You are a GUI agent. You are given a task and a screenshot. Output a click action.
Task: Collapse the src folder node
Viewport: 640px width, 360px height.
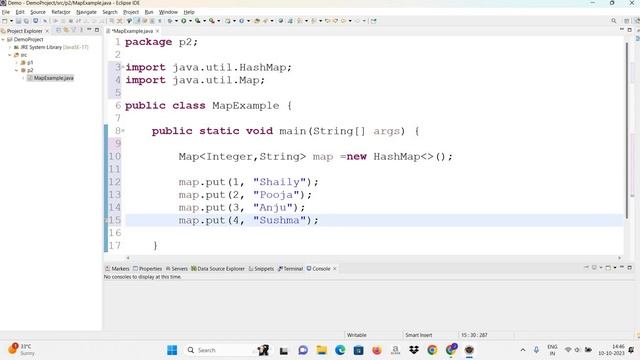tap(10, 55)
